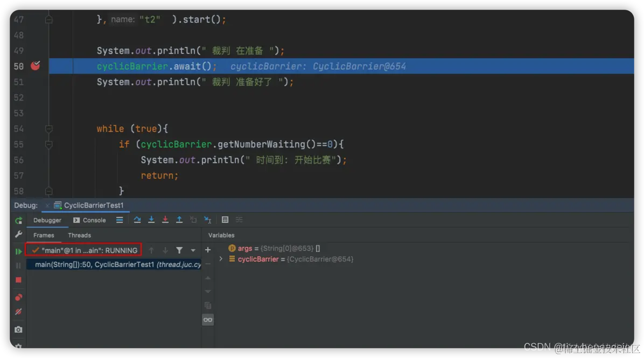Open the main thread RUNNING selector
The width and height of the screenshot is (644, 358).
pyautogui.click(x=84, y=250)
